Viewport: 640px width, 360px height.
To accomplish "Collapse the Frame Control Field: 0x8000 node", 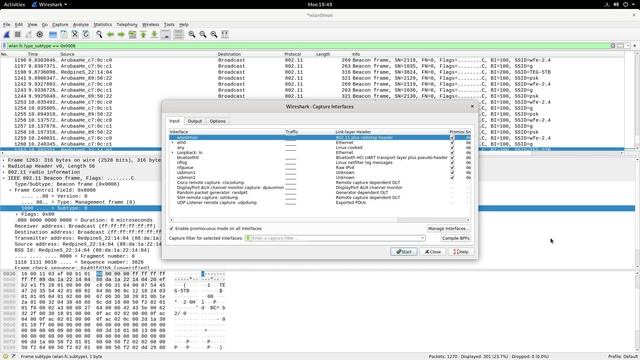I will tap(11, 190).
